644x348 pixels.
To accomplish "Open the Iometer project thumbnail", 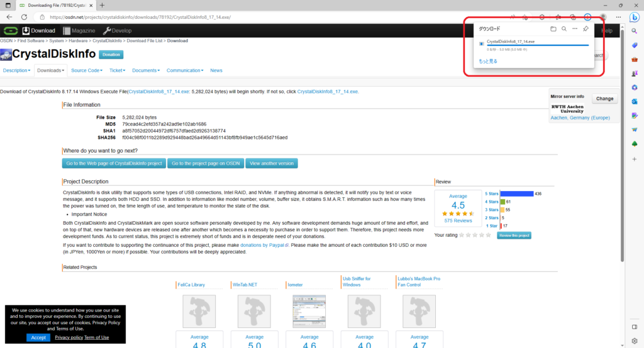I will [309, 311].
